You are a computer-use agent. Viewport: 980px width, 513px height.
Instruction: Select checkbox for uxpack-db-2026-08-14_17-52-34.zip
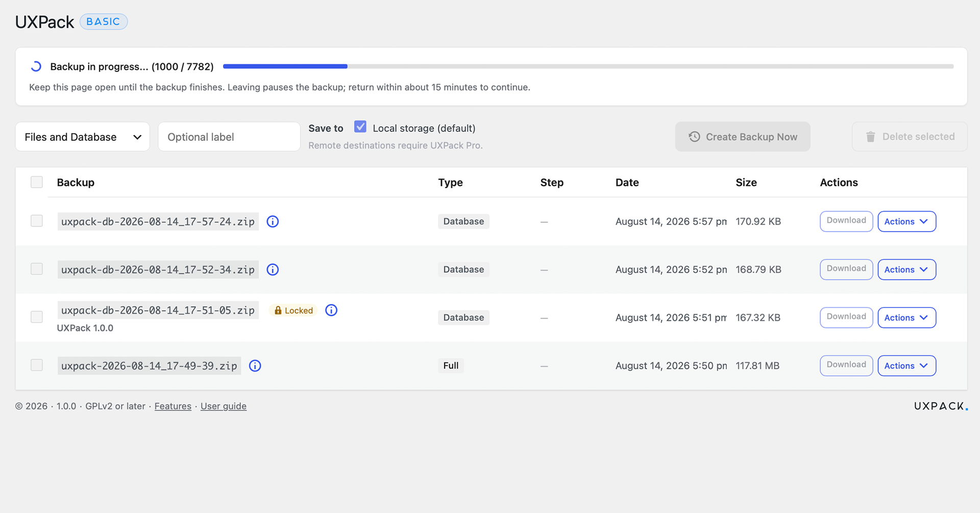click(37, 269)
